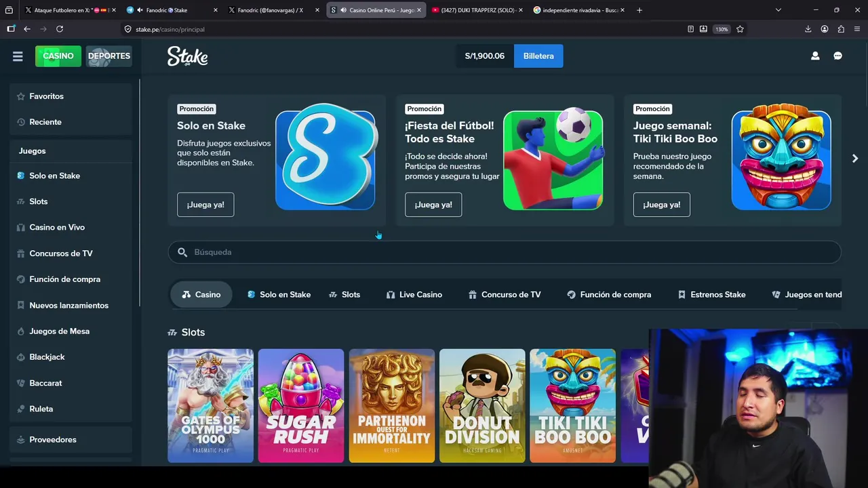
Task: Open Función de compra in sidebar
Action: click(71, 279)
